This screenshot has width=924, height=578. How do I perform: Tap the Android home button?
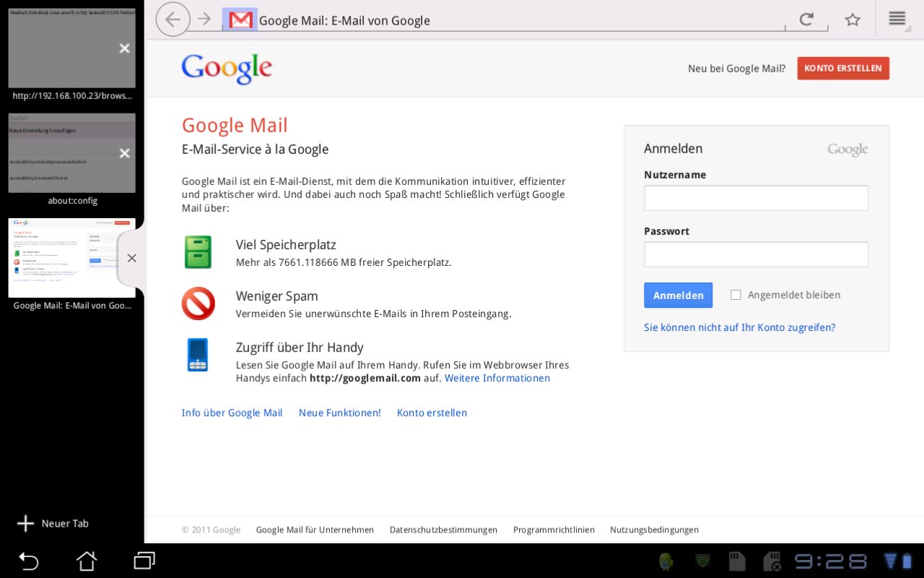tap(87, 561)
